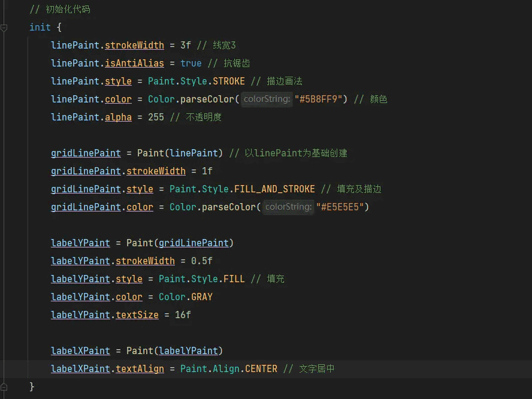Screen dimensions: 532x399
Task: Click STROKE in linePaint.style line
Action: [229, 81]
